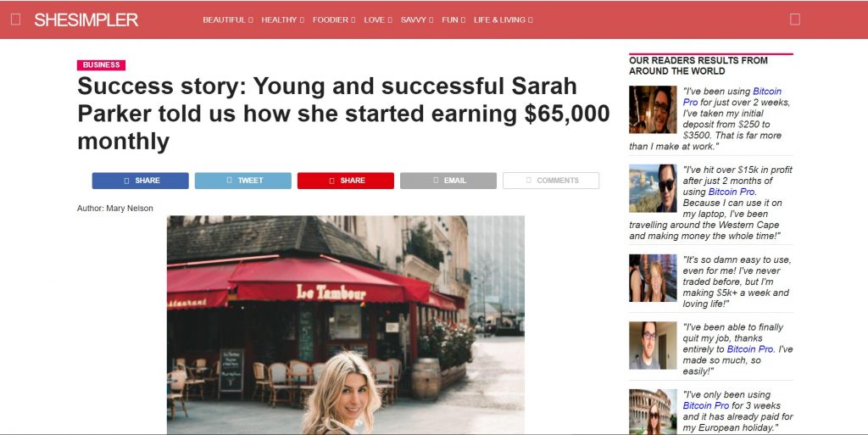
Task: Open the SAVVY menu item
Action: pyautogui.click(x=417, y=20)
